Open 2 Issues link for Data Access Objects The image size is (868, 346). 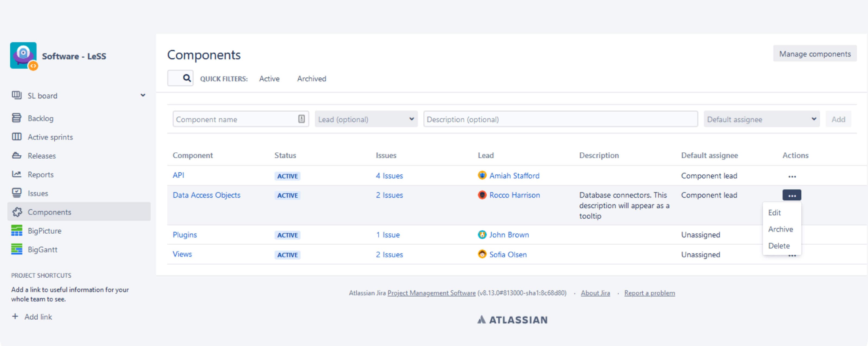tap(389, 195)
